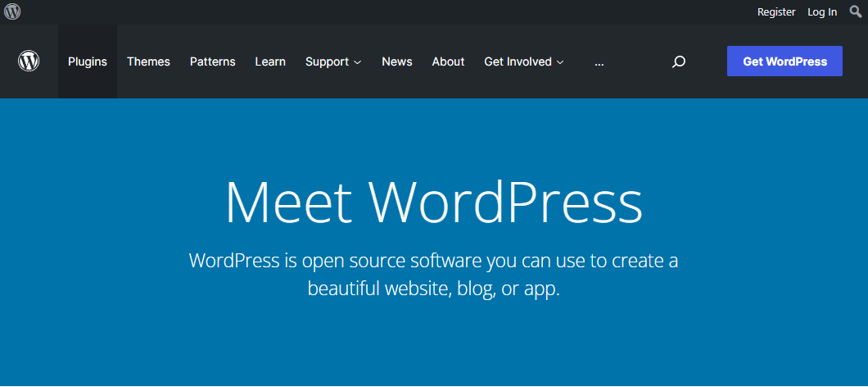Visit the About page
Viewport: 868px width, 387px height.
pos(449,61)
